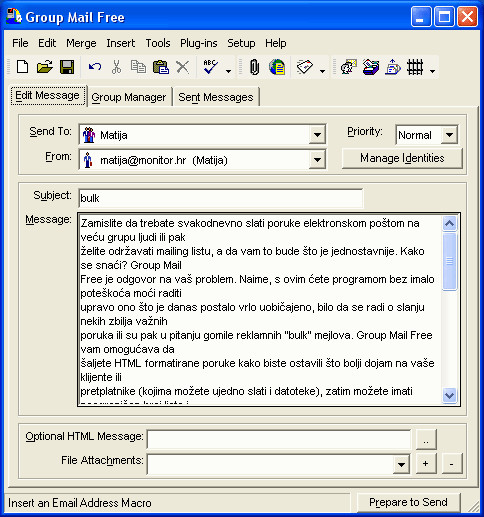Click the Optional HTML Message input field
Image resolution: width=484 pixels, height=517 pixels.
(x=279, y=440)
